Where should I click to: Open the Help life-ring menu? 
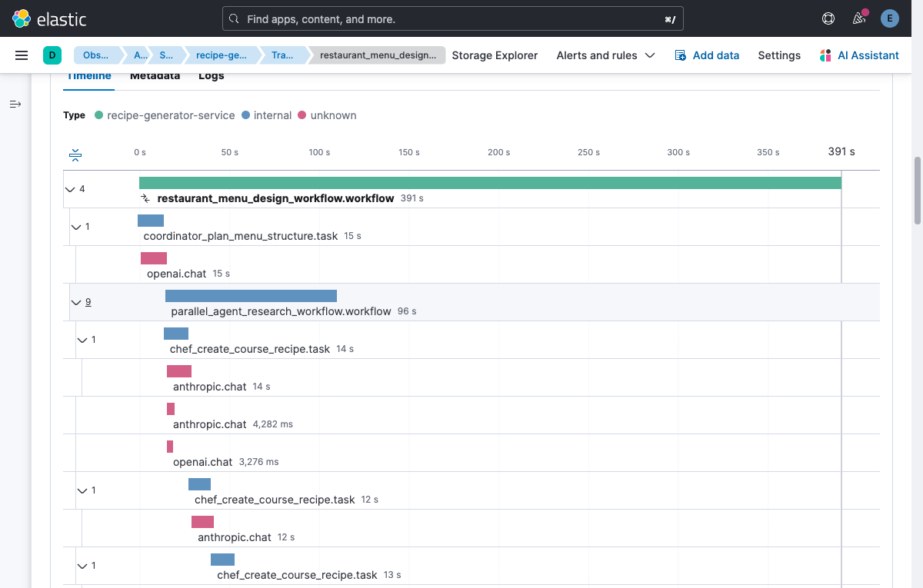click(x=828, y=18)
